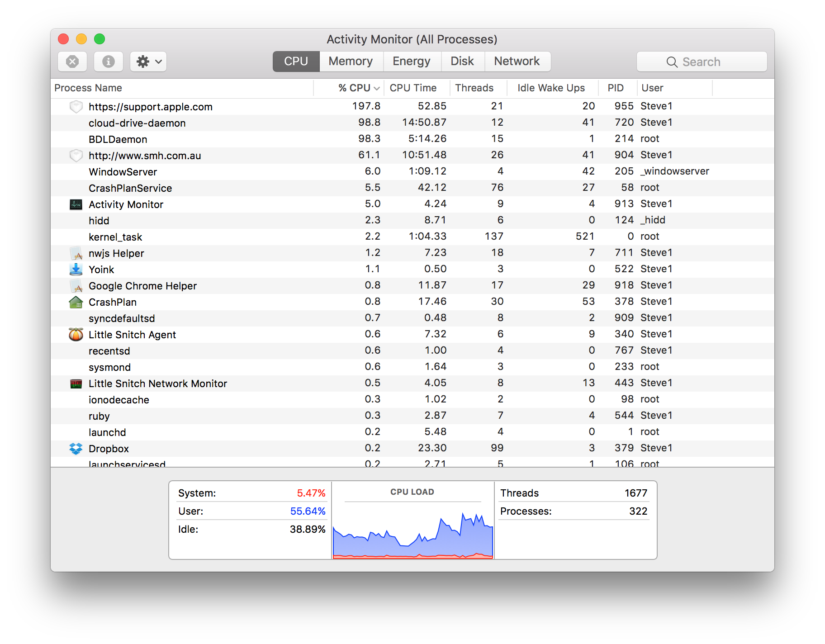Click the 521 idle wake ups cell
Viewport: 825px width, 644px height.
[585, 236]
